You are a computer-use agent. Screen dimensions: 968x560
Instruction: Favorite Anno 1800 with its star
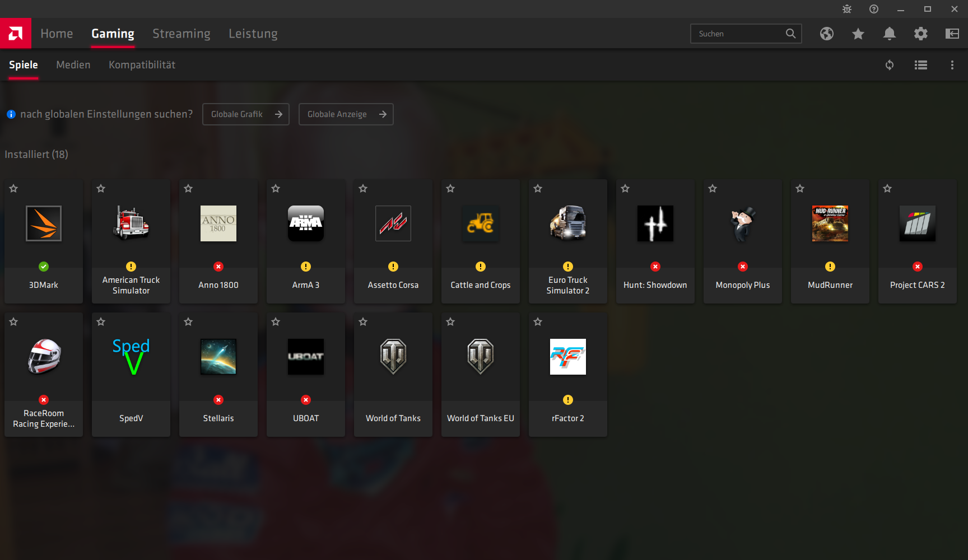click(188, 189)
